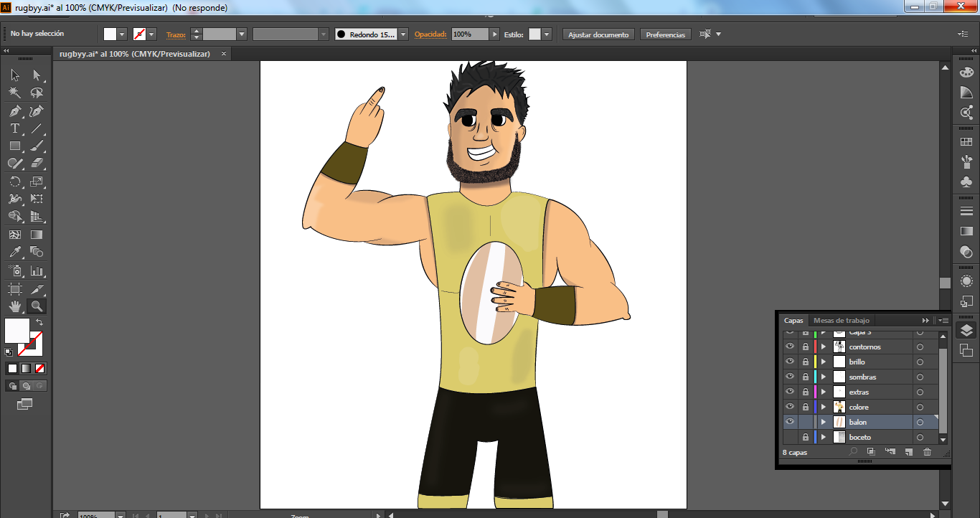Hide the brillo layer
Image resolution: width=980 pixels, height=518 pixels.
tap(790, 362)
